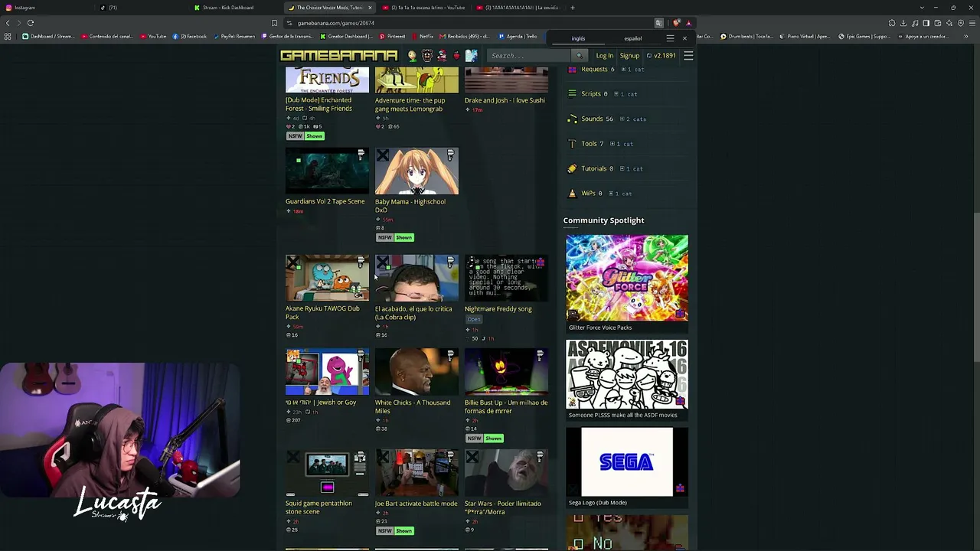980x551 pixels.
Task: Select español in translate popup
Action: click(632, 38)
